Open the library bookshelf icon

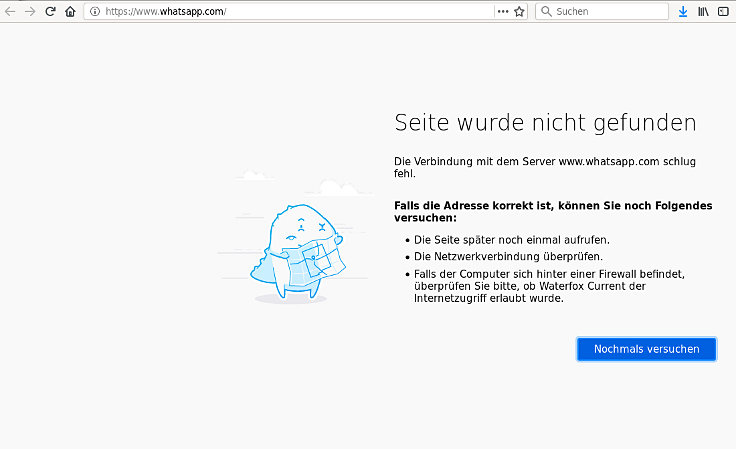(x=703, y=12)
